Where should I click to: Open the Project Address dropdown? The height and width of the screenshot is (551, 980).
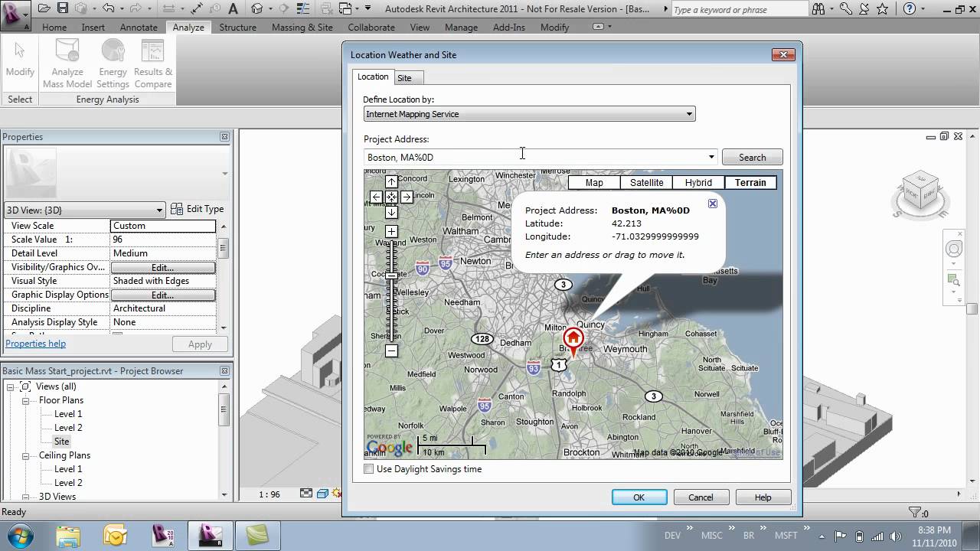pos(710,156)
